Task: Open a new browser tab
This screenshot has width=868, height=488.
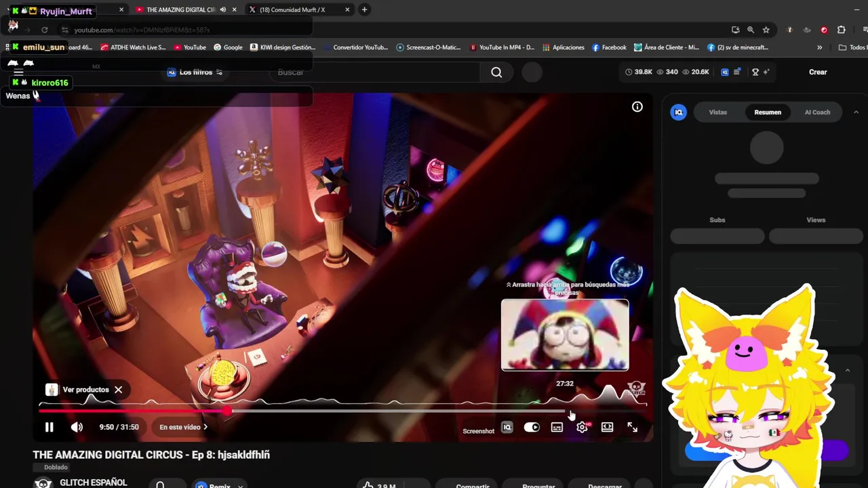Action: pos(364,9)
